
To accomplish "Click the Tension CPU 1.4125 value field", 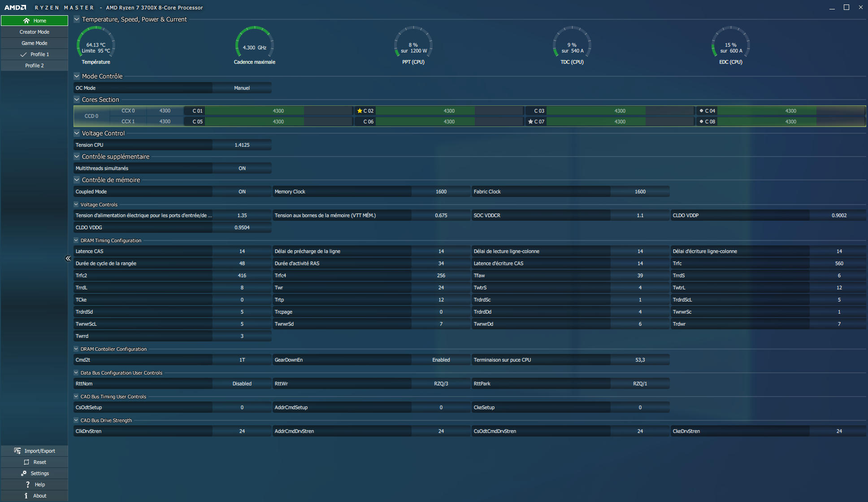I will tap(242, 145).
